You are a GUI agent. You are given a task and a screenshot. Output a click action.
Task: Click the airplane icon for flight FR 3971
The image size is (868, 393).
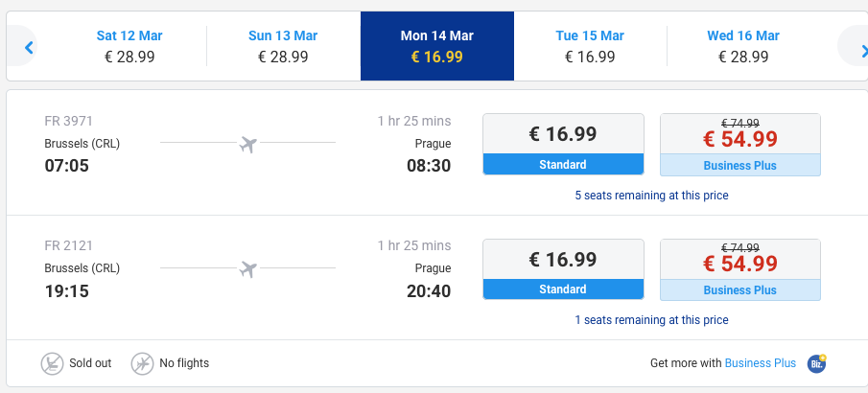point(248,144)
